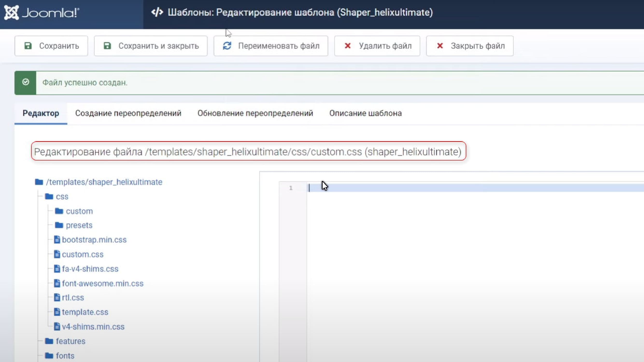Click the red X icon on Закрыть файл

click(440, 46)
